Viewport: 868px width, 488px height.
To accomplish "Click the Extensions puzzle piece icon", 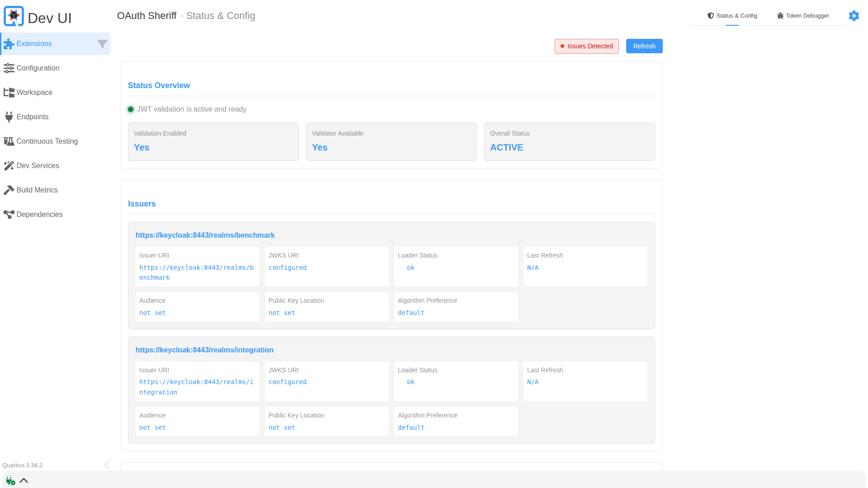I will 9,44.
